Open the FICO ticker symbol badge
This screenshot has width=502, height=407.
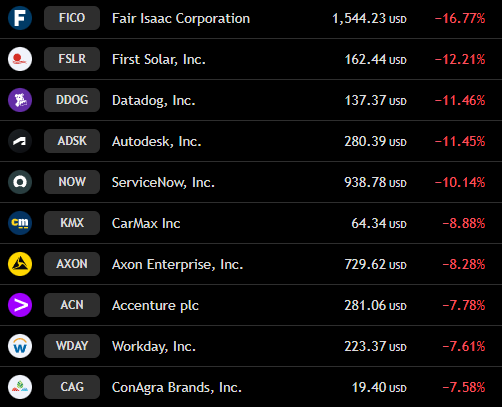coord(72,18)
